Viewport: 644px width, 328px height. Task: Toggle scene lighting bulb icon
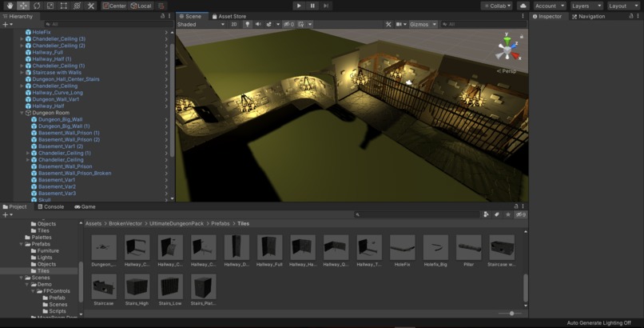[x=247, y=24]
